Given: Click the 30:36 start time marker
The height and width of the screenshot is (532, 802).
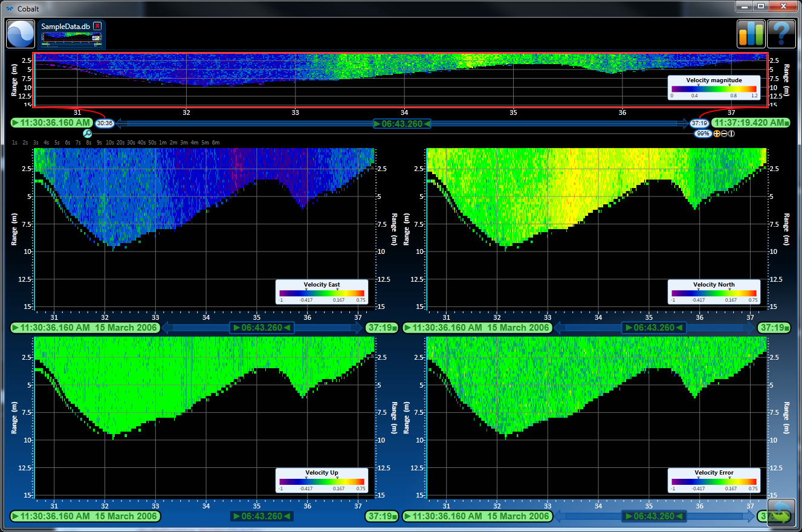Looking at the screenshot, I should click(105, 123).
